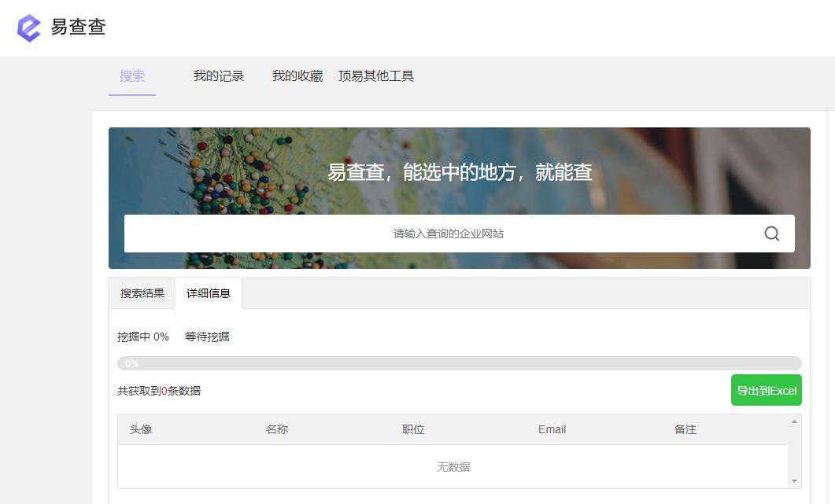Open the 我的收藏 menu item
835x504 pixels.
[297, 76]
